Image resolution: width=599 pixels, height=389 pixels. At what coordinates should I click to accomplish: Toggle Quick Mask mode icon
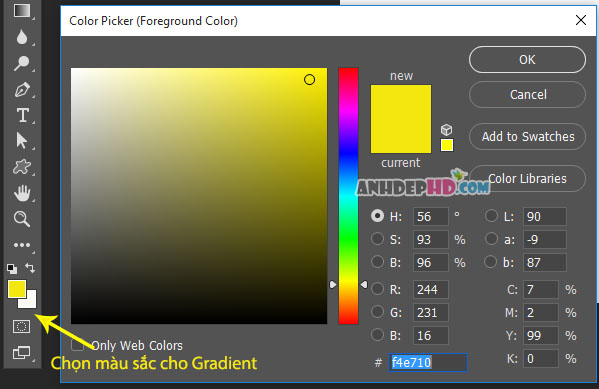tap(21, 327)
